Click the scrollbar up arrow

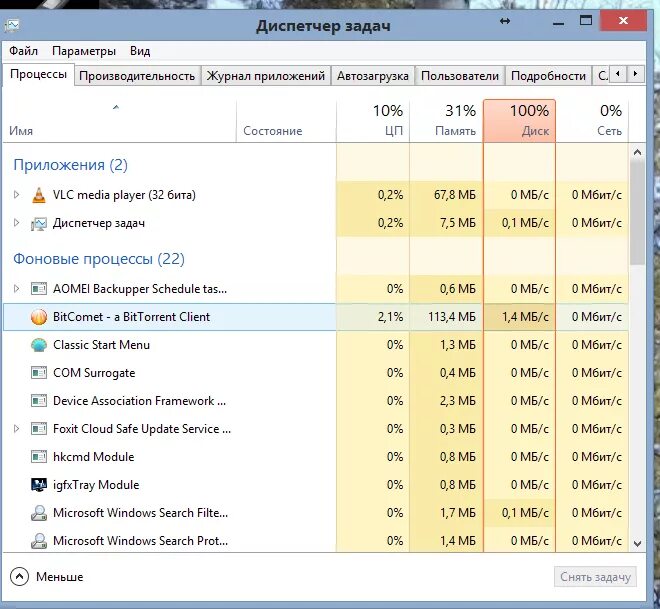(637, 152)
